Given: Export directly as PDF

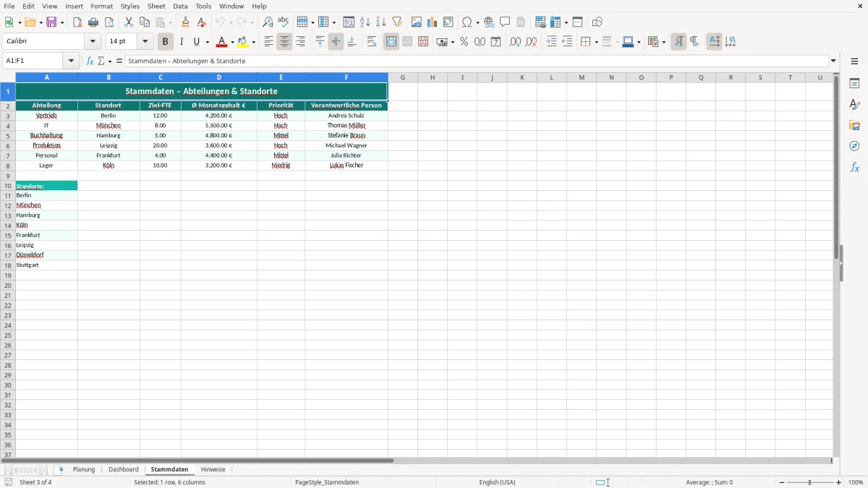Looking at the screenshot, I should click(77, 22).
